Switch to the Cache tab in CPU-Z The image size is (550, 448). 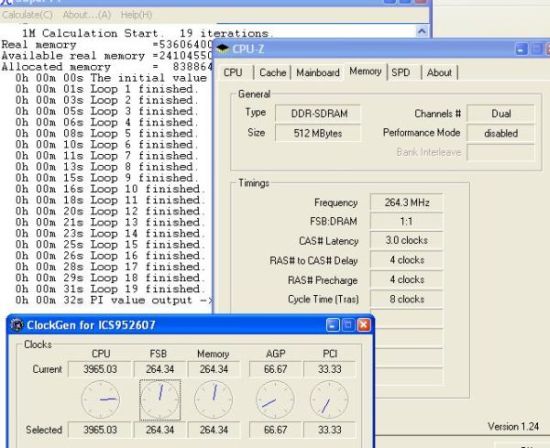[x=273, y=73]
